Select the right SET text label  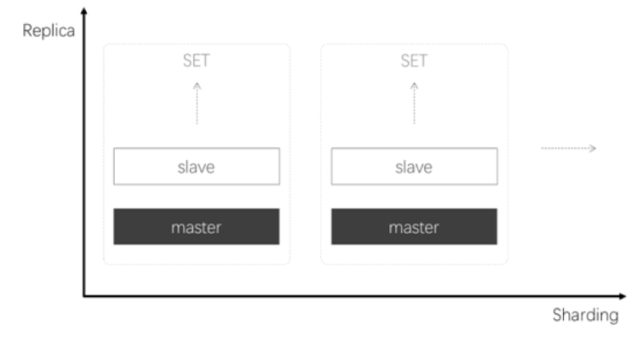pyautogui.click(x=414, y=62)
